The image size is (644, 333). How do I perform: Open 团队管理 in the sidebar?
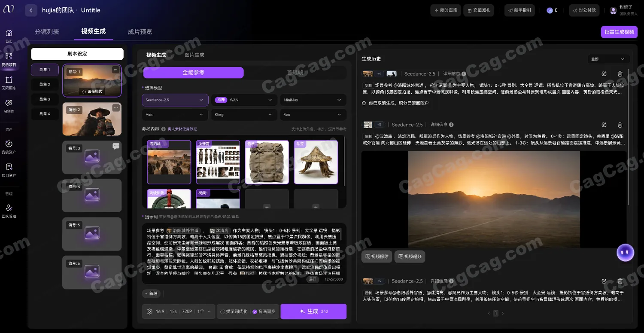9,211
